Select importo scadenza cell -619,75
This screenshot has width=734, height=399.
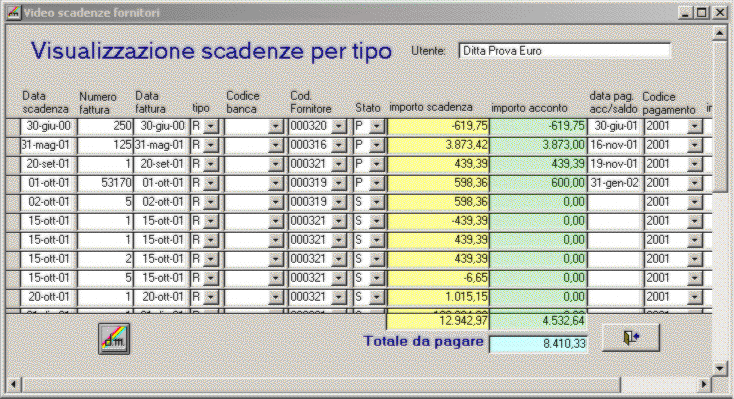tap(438, 126)
